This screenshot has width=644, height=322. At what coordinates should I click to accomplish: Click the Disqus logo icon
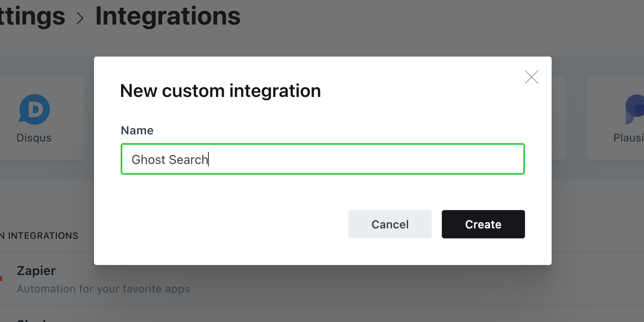[x=35, y=109]
